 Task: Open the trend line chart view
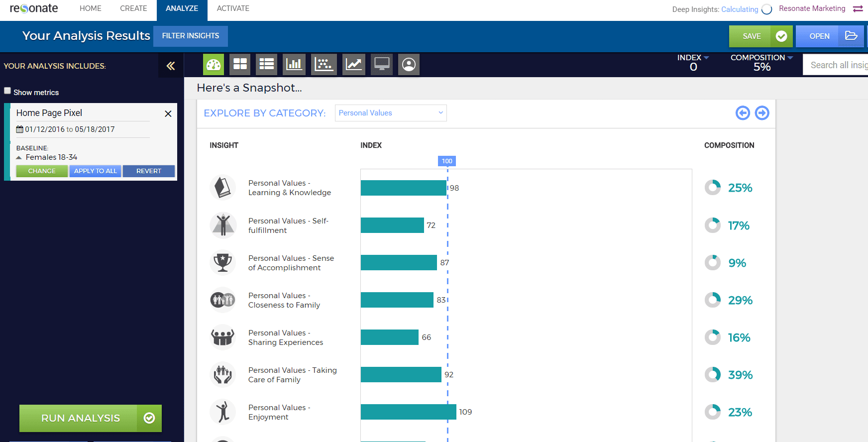354,65
